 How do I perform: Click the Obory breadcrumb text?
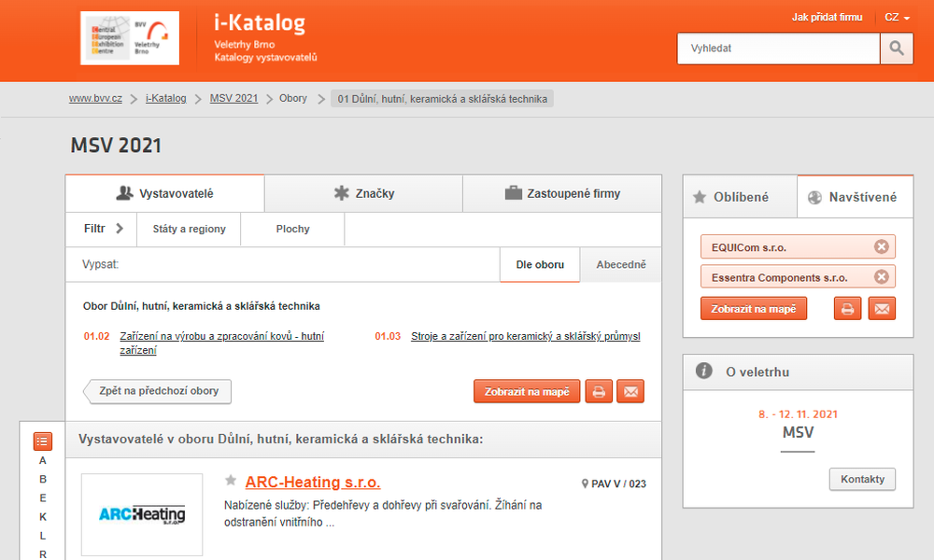[x=293, y=98]
